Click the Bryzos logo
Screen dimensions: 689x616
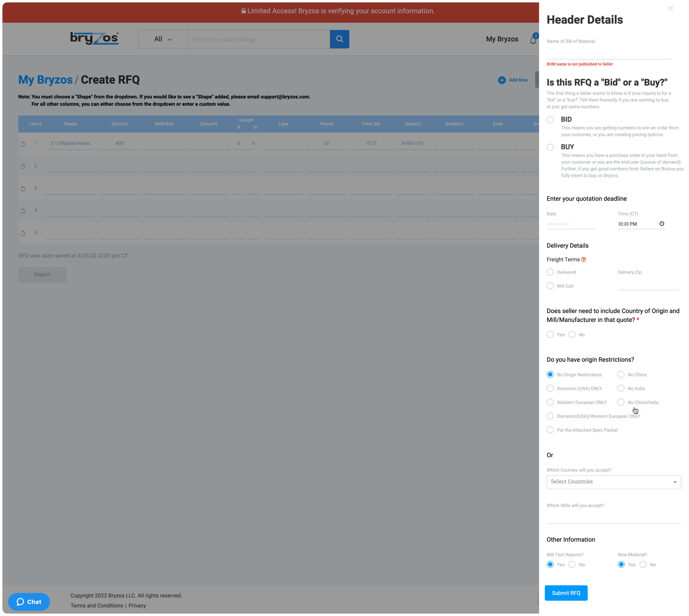point(94,38)
